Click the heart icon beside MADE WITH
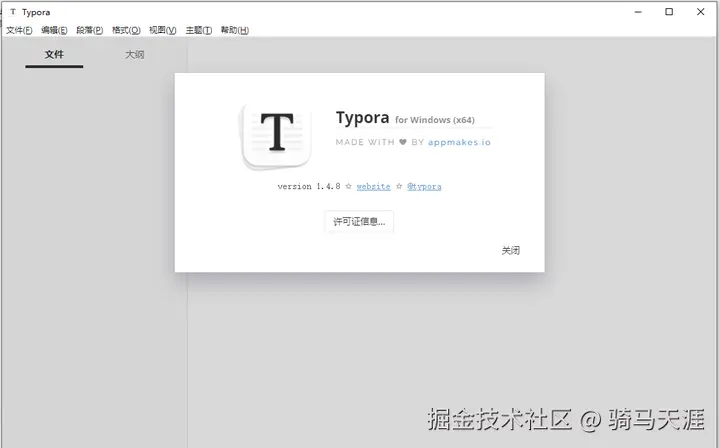Image resolution: width=720 pixels, height=448 pixels. (403, 142)
